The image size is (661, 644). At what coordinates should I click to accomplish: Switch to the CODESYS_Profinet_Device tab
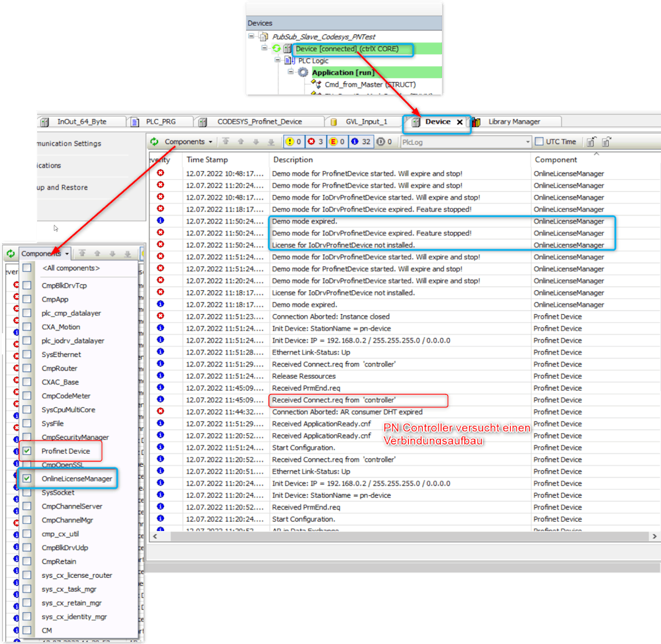[x=259, y=122]
